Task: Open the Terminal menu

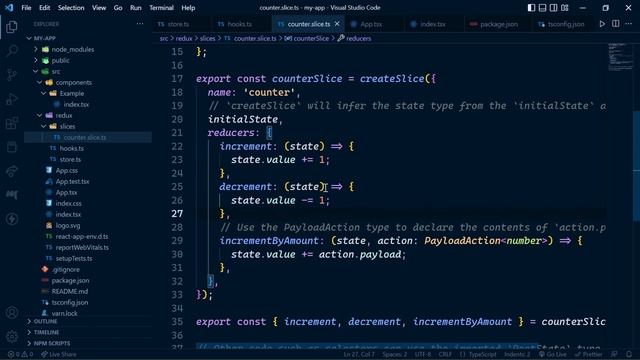Action: (161, 8)
